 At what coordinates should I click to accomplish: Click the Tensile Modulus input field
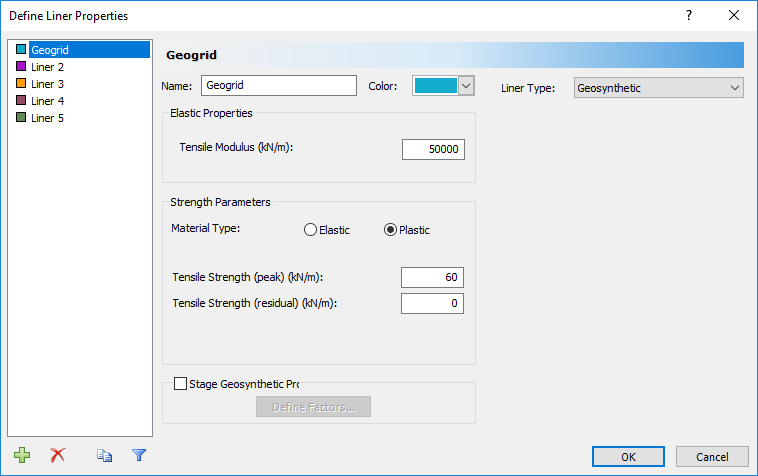433,149
